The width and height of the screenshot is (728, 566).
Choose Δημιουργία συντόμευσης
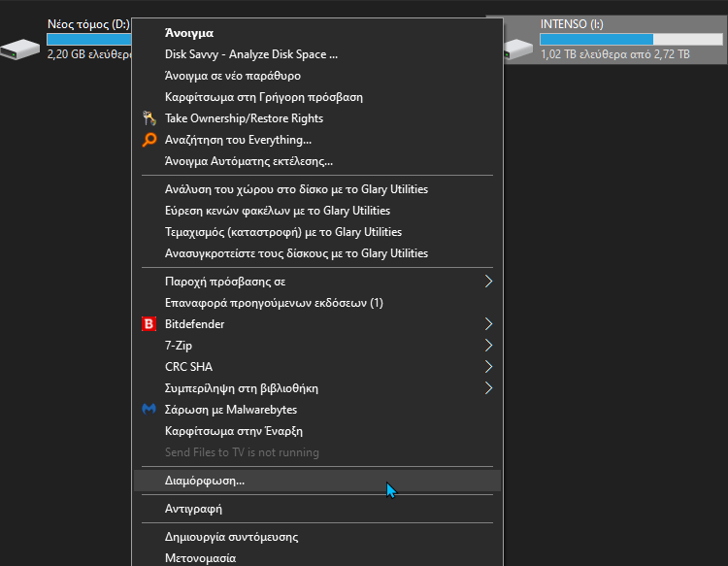pyautogui.click(x=317, y=537)
